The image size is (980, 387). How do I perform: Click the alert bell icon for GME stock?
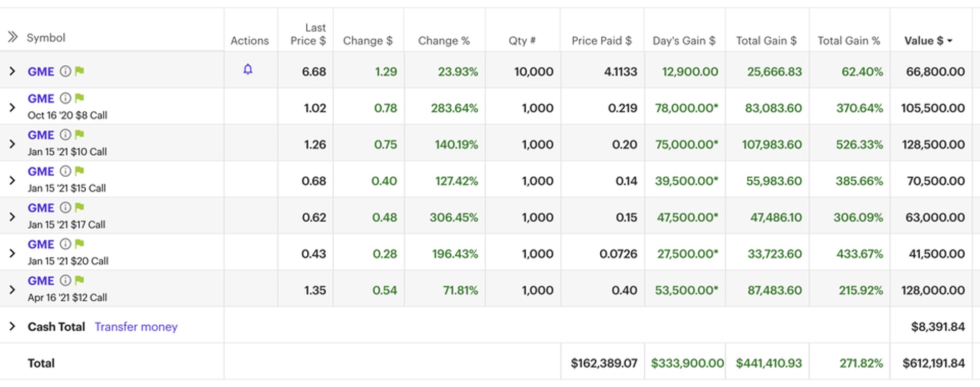(x=248, y=69)
